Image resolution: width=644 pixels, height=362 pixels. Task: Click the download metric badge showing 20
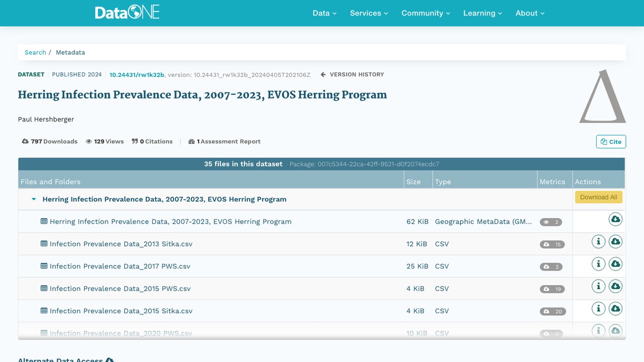tap(553, 312)
